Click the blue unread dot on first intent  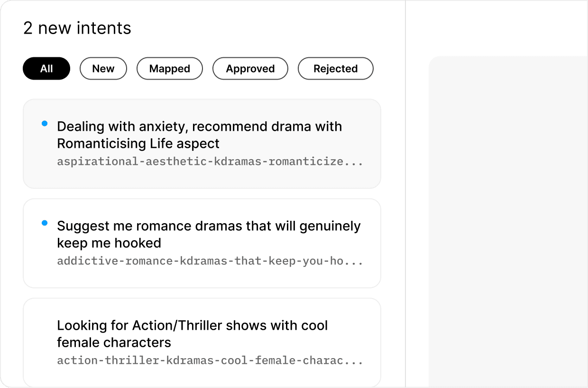click(x=45, y=123)
